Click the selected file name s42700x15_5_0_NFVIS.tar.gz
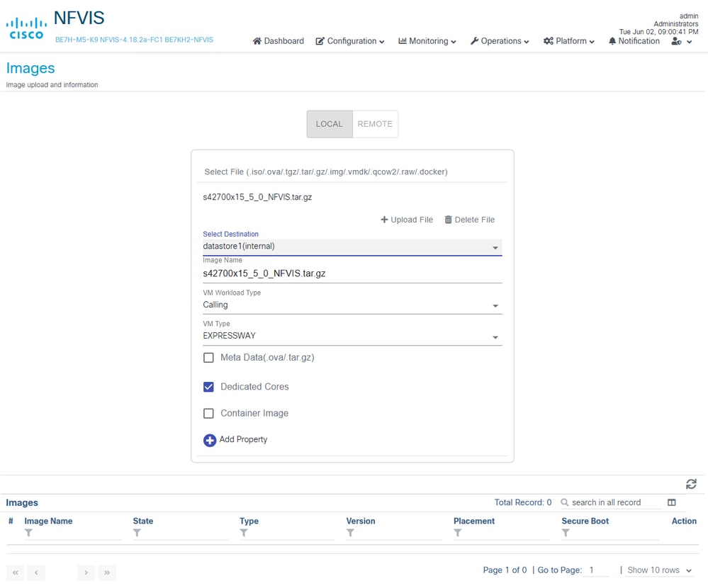The image size is (708, 588). pyautogui.click(x=257, y=197)
